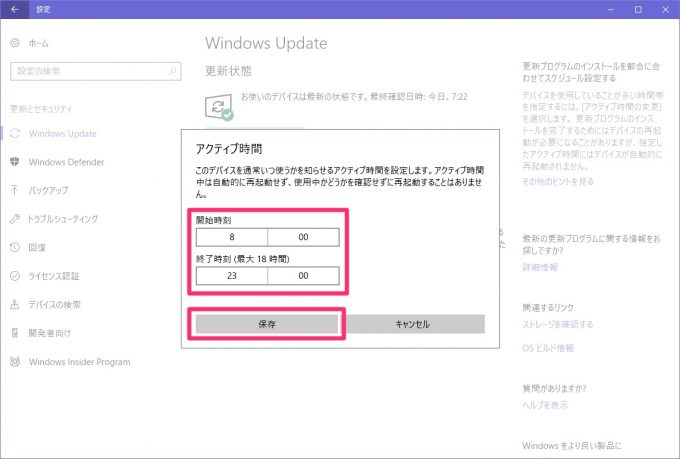Save active hours with 保存 button
The image size is (680, 459).
pyautogui.click(x=267, y=324)
